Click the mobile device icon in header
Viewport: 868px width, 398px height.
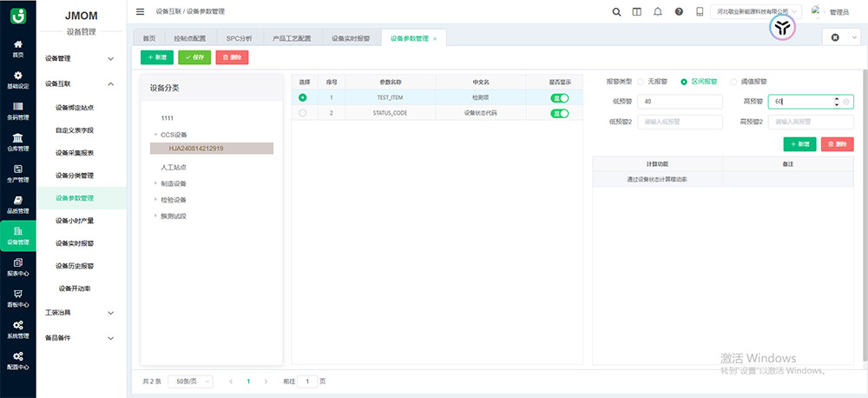tap(700, 11)
